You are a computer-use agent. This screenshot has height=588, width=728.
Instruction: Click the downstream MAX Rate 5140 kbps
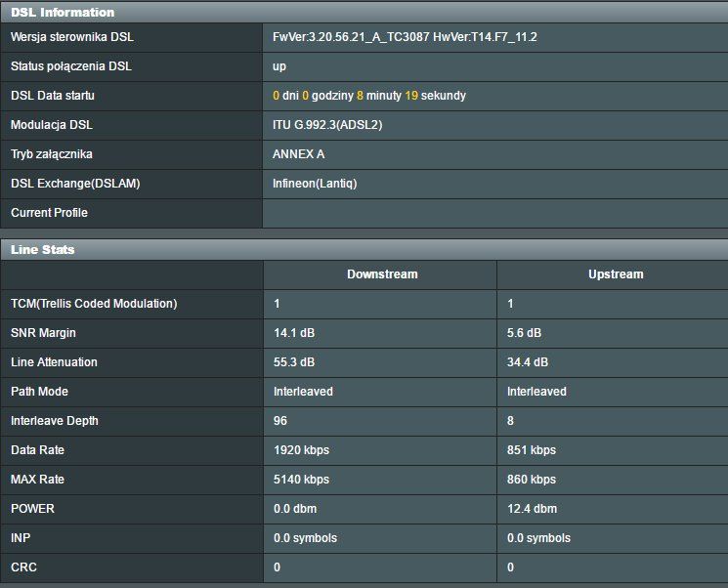(301, 480)
